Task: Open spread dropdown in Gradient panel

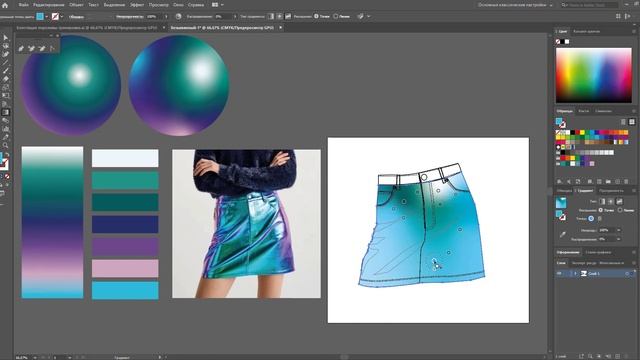Action: pos(618,239)
